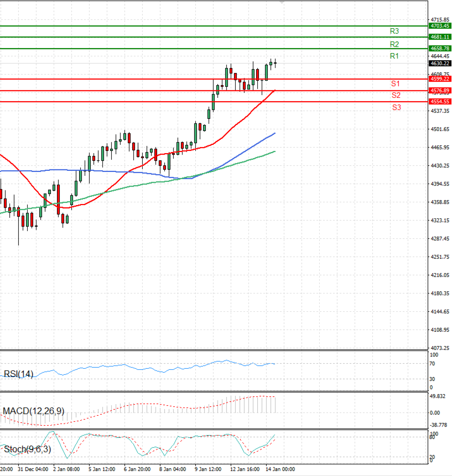Click the Stoch(9,6,3) indicator label
Screen dimensions: 452x476
point(27,449)
